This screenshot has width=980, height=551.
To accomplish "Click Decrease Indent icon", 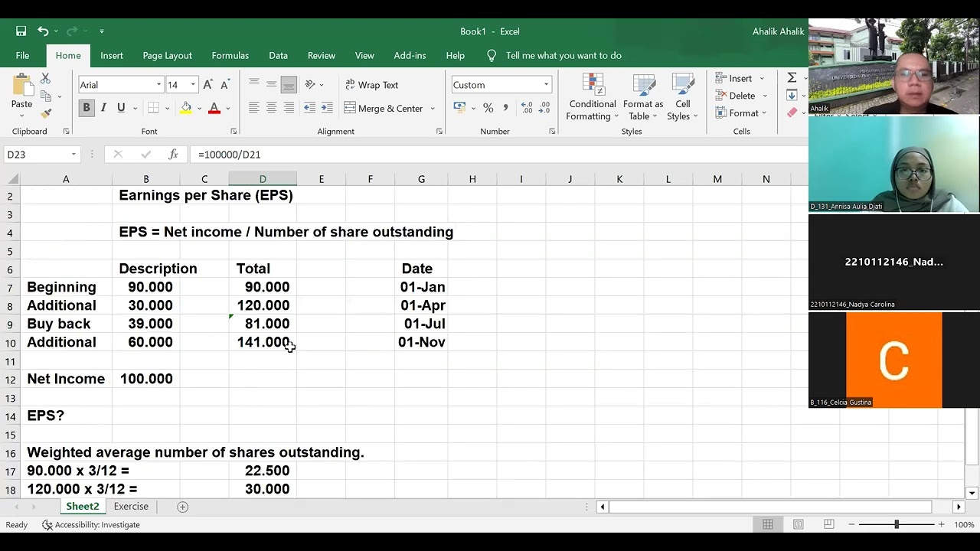I will click(x=309, y=108).
